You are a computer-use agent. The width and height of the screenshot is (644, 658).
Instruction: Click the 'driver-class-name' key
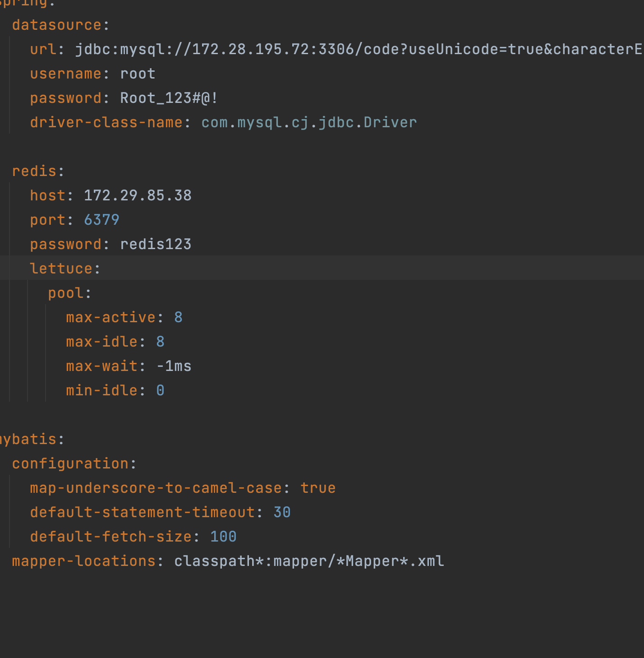(106, 122)
